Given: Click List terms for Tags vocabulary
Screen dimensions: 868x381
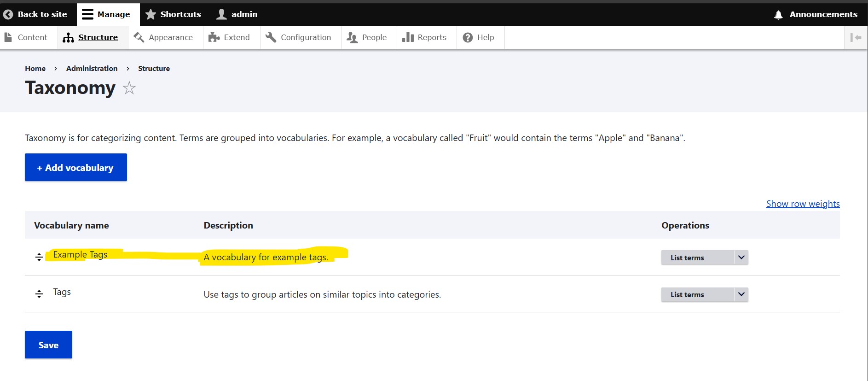Looking at the screenshot, I should tap(698, 294).
